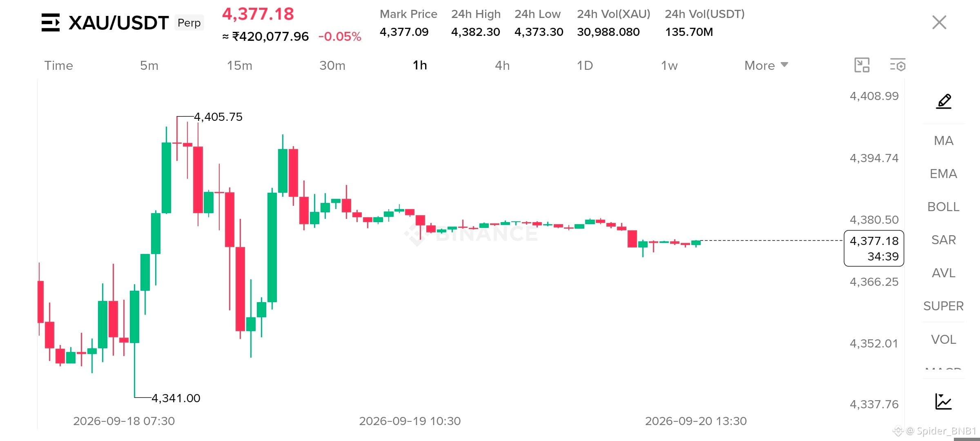Toggle the MA indicator
Viewport: 980px width, 441px height.
click(x=944, y=141)
